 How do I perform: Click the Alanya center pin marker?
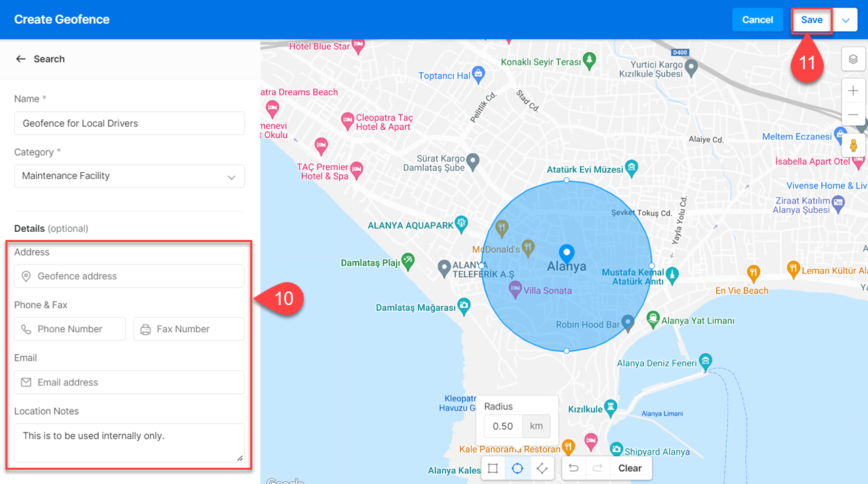[566, 254]
